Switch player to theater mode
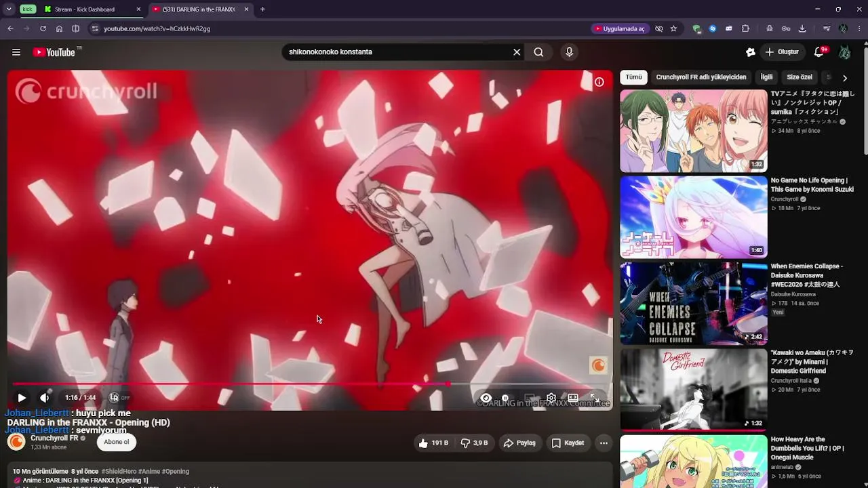This screenshot has height=488, width=868. click(x=573, y=398)
